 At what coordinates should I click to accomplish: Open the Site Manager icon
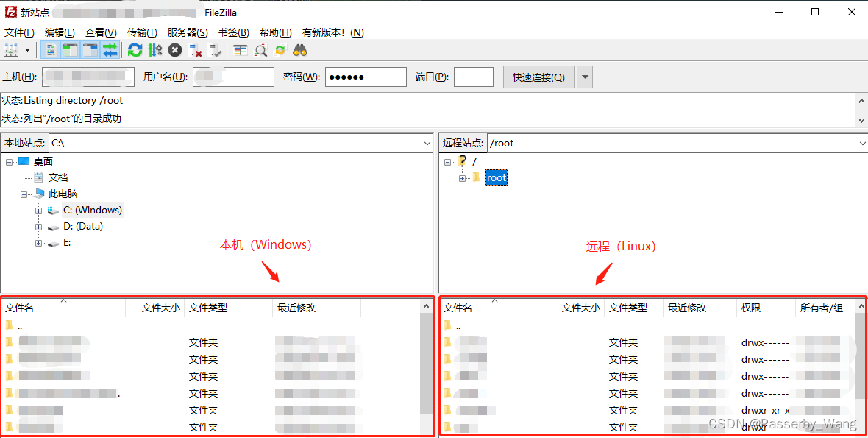coord(11,50)
